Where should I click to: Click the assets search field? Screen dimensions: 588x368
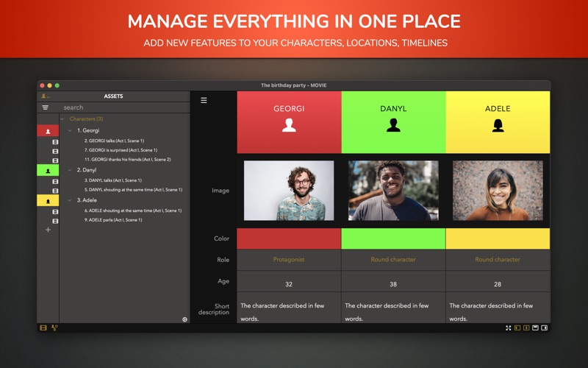pos(124,107)
